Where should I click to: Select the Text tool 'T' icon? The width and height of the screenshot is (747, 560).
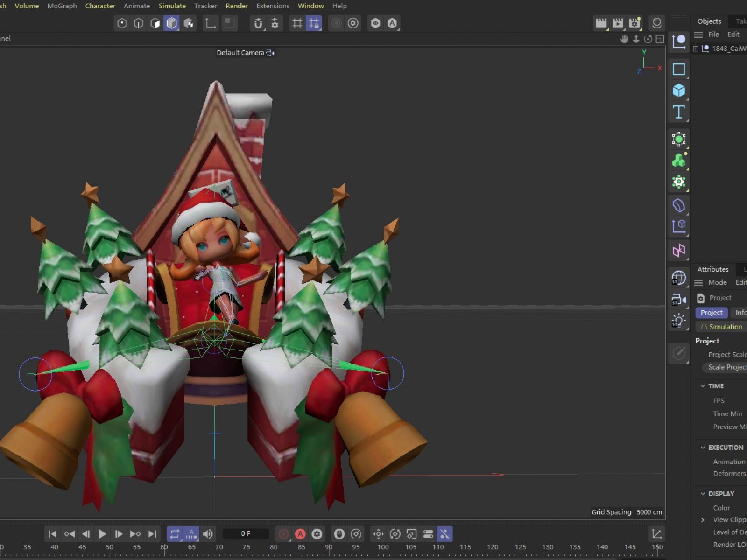pyautogui.click(x=679, y=112)
